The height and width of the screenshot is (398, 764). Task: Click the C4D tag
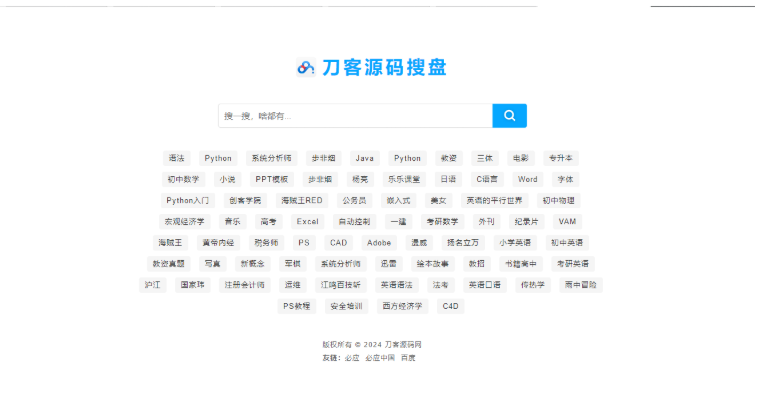coord(451,306)
